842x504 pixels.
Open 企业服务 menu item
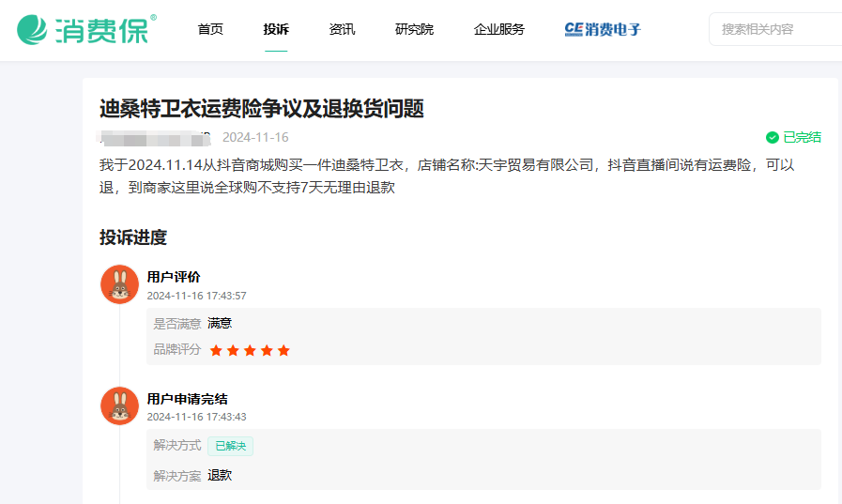click(498, 29)
